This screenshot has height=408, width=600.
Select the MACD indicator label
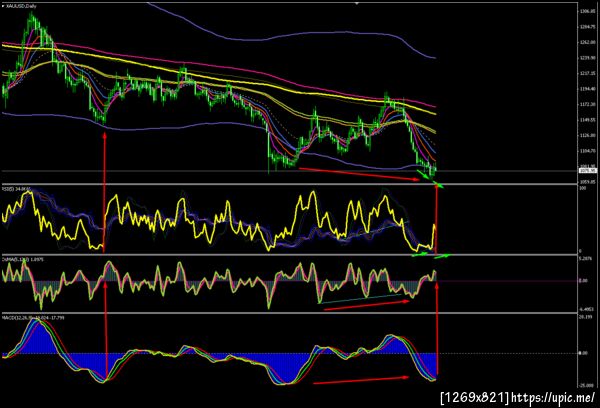(x=33, y=318)
